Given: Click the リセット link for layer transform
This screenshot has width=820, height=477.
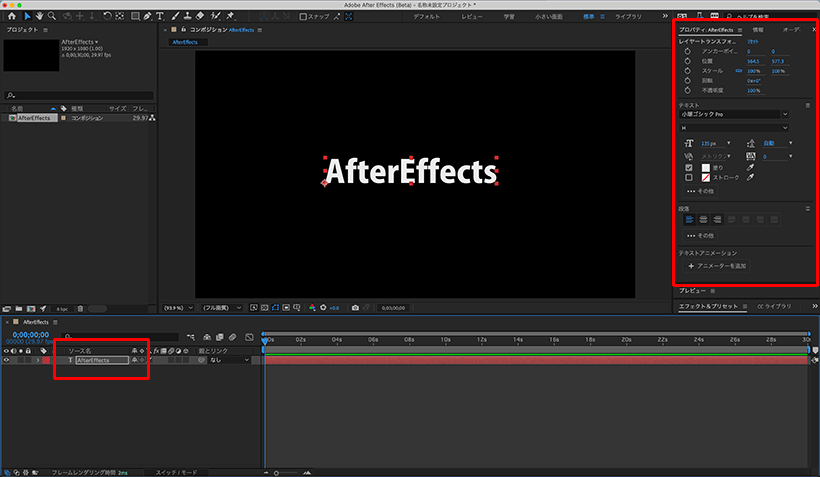Looking at the screenshot, I should (753, 41).
